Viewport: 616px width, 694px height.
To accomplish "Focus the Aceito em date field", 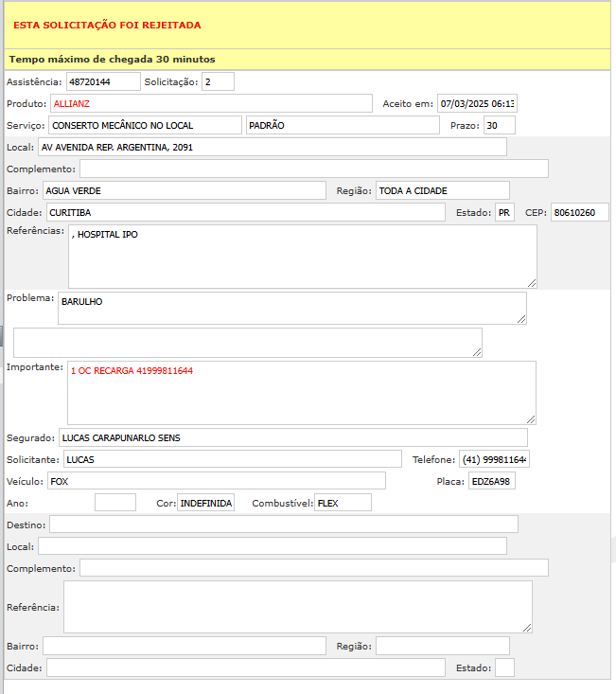I will point(477,103).
